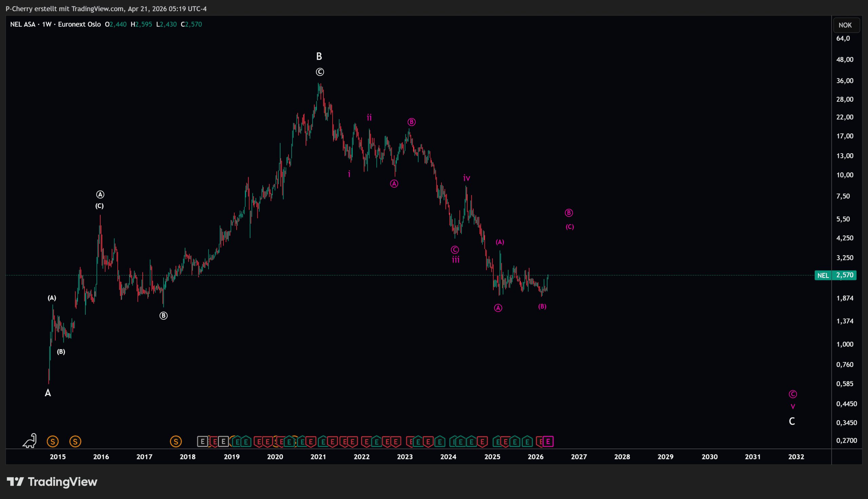
Task: Click the 2030 label on the time axis
Action: pos(709,457)
